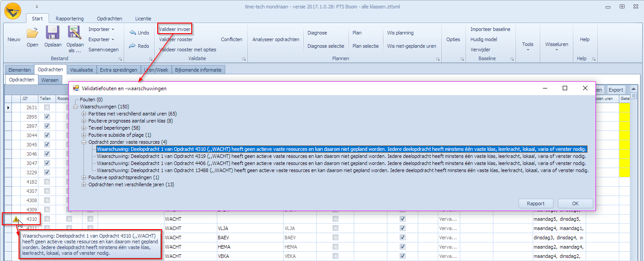The height and width of the screenshot is (261, 644).
Task: Click the Open folder icon
Action: click(32, 33)
